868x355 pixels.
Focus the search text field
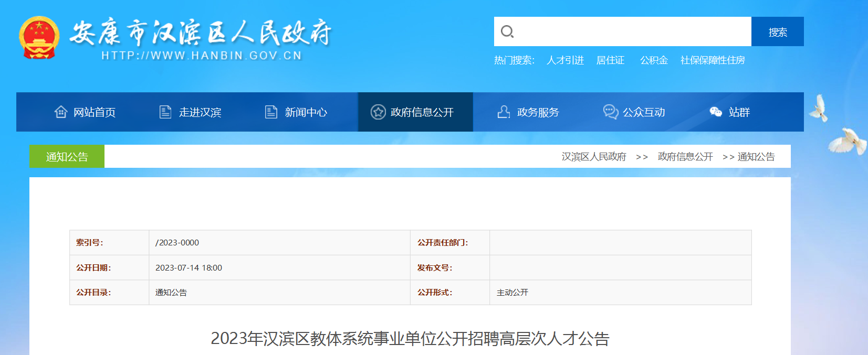tap(623, 31)
